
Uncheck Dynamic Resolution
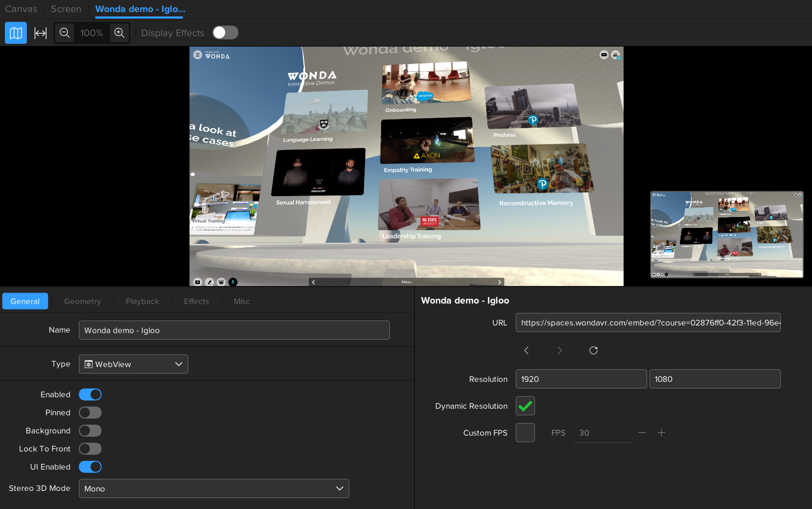coord(525,406)
